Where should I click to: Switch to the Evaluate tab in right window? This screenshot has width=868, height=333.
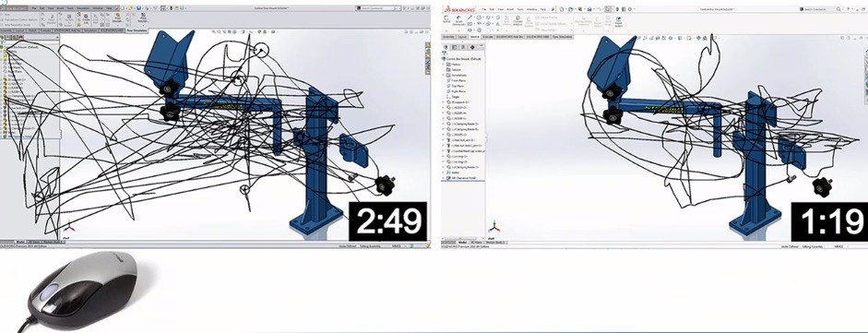point(488,37)
